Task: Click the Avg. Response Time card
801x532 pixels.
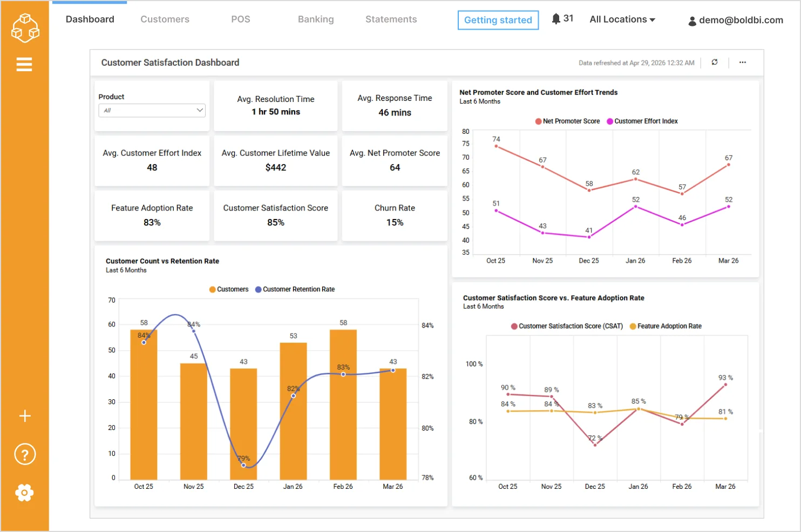Action: [395, 106]
